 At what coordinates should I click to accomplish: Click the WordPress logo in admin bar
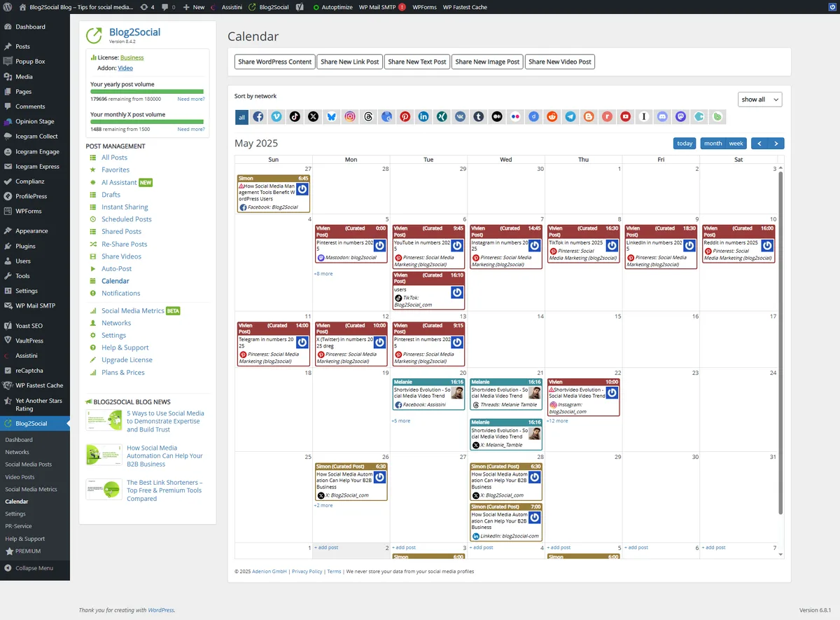click(x=6, y=7)
